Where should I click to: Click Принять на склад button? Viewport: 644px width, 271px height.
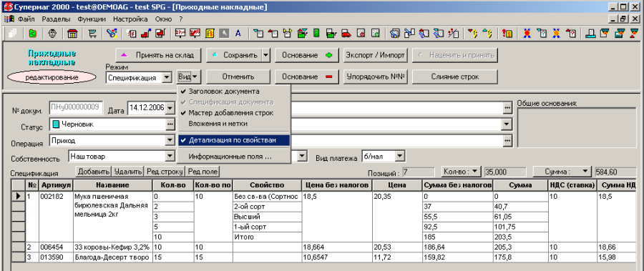pos(160,55)
